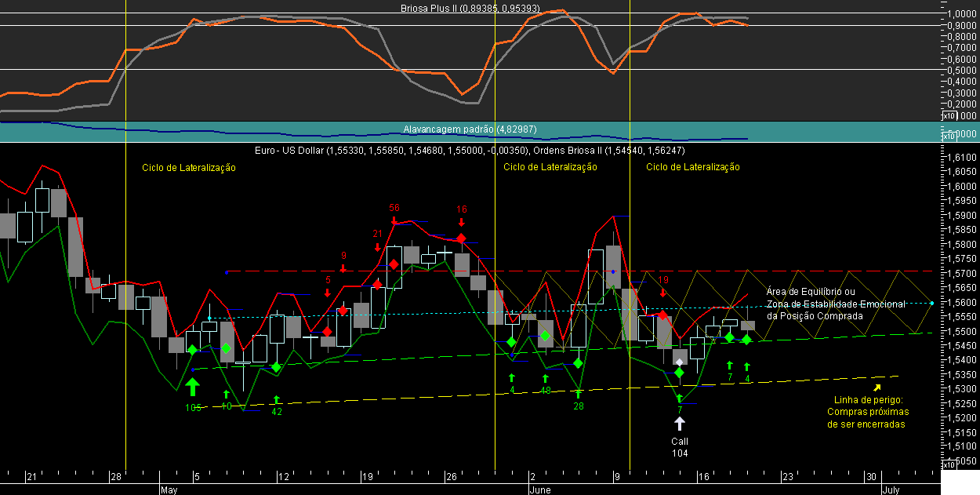This screenshot has height=495, width=980.
Task: Click the 'June' month label on the time axis
Action: pyautogui.click(x=541, y=490)
